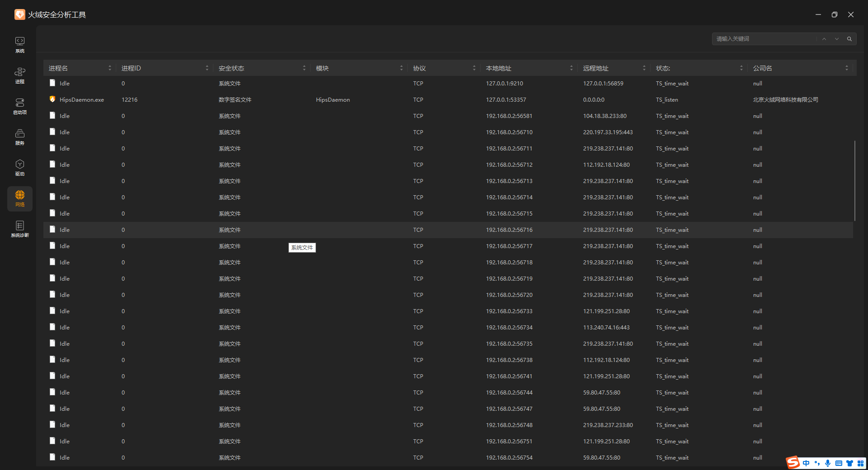Viewport: 868px width, 470px height.
Task: Open the 系统 (System) sidebar section
Action: point(20,45)
